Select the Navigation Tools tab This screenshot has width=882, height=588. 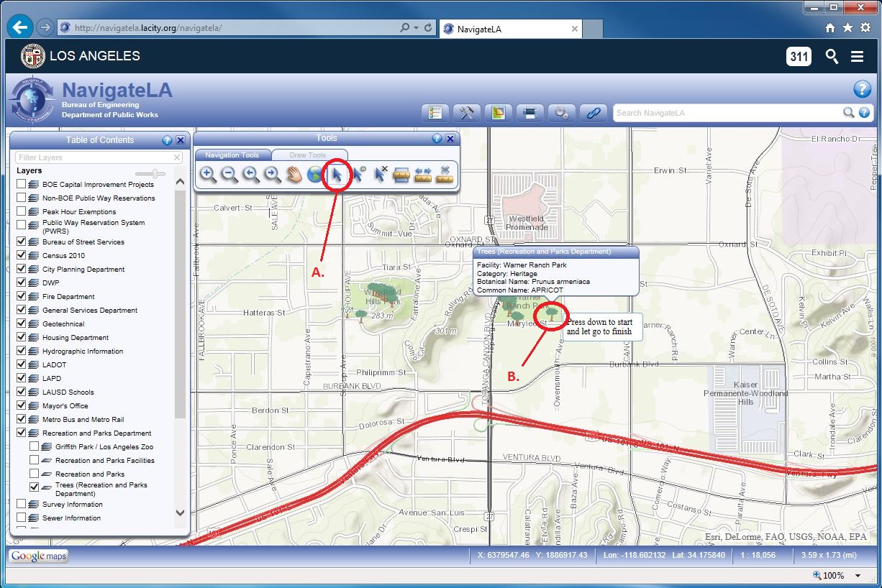(232, 155)
